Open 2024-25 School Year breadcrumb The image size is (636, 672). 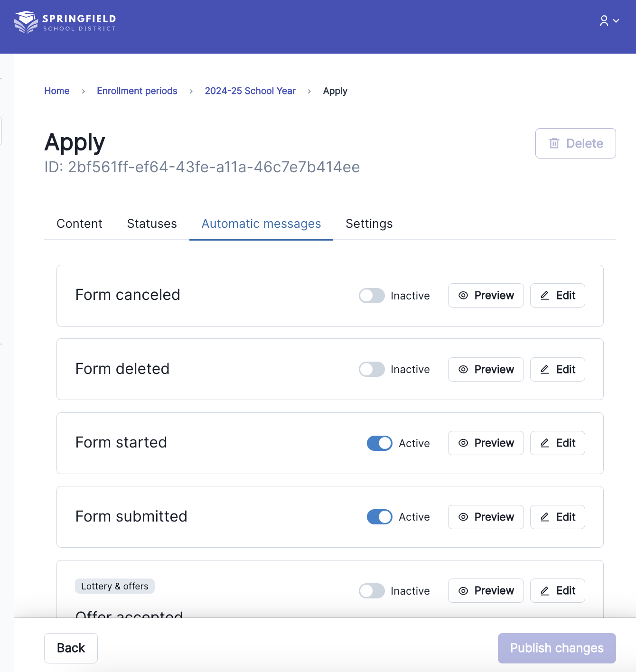pos(250,91)
